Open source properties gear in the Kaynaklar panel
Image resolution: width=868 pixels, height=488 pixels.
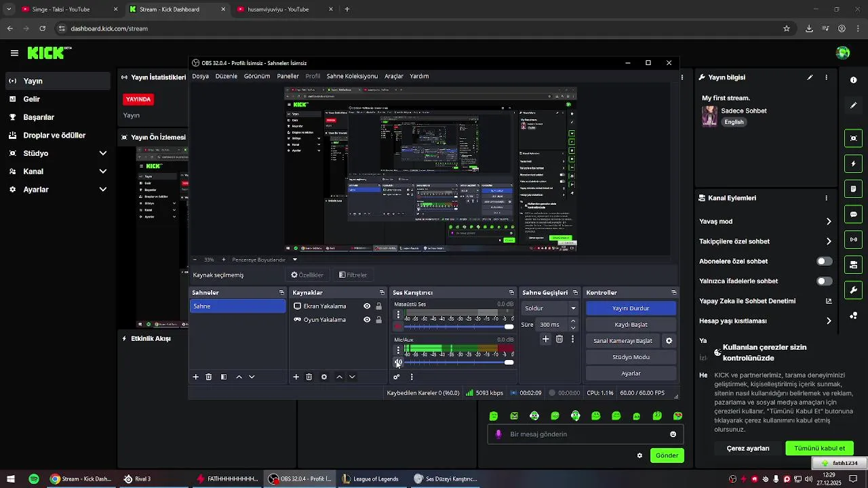324,377
